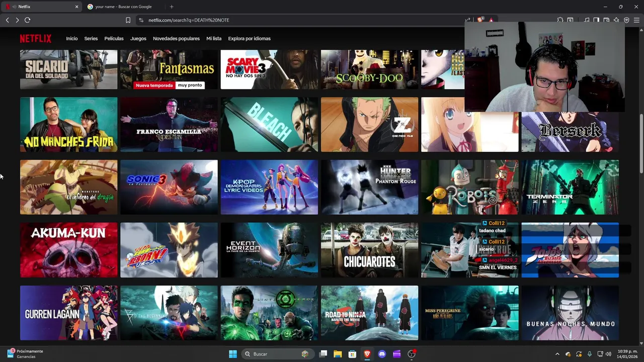The height and width of the screenshot is (362, 644).
Task: Expand the hidden system tray icons chevron
Action: point(557,354)
